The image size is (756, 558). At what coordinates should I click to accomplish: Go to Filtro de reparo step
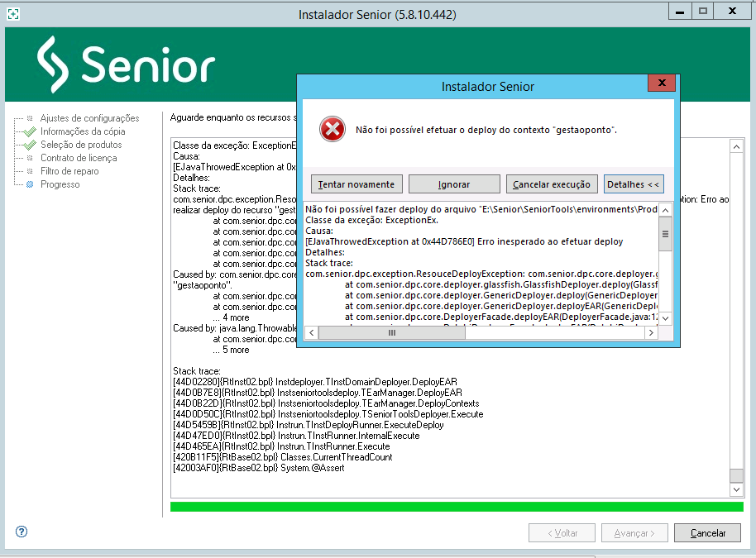(69, 171)
